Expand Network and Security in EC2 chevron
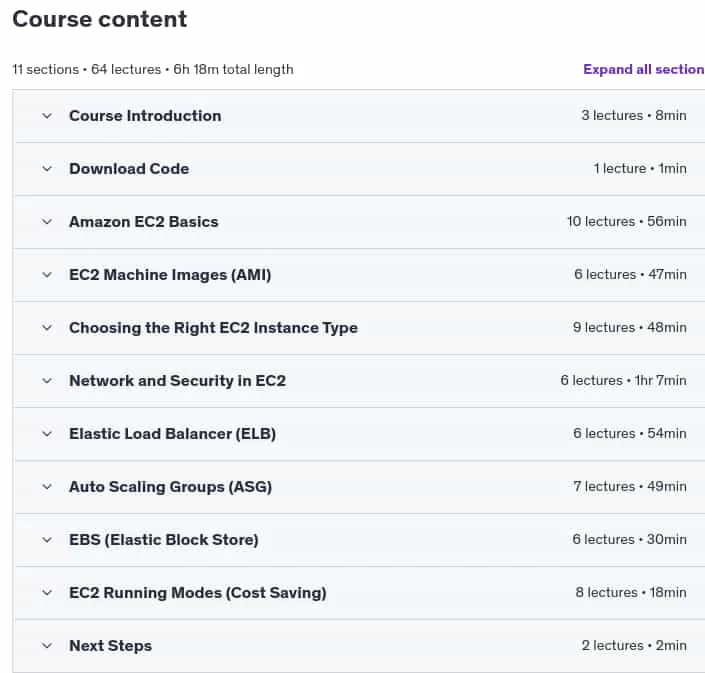Image resolution: width=705 pixels, height=673 pixels. coord(47,381)
